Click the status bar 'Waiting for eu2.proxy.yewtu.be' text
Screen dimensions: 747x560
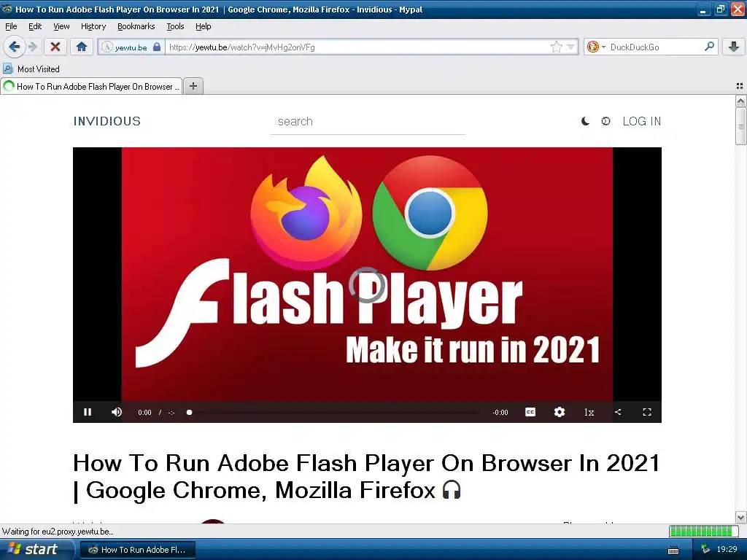(x=58, y=532)
